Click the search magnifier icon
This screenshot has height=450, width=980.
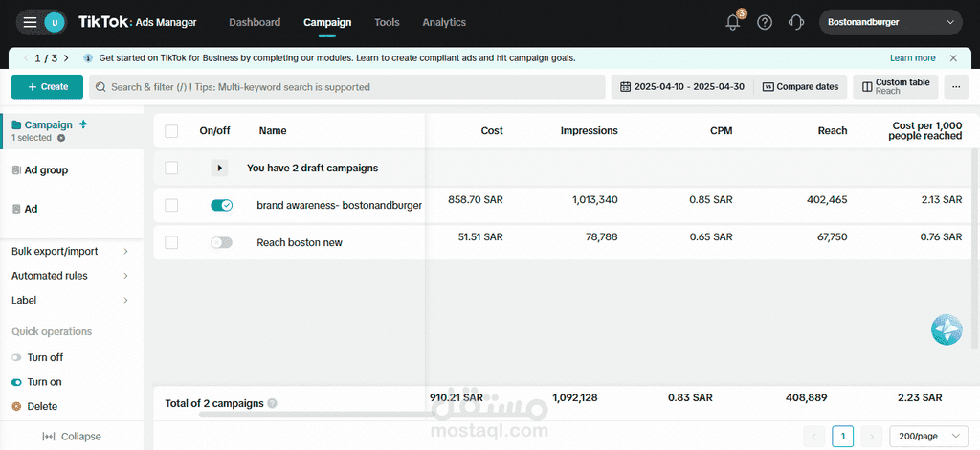[x=100, y=87]
